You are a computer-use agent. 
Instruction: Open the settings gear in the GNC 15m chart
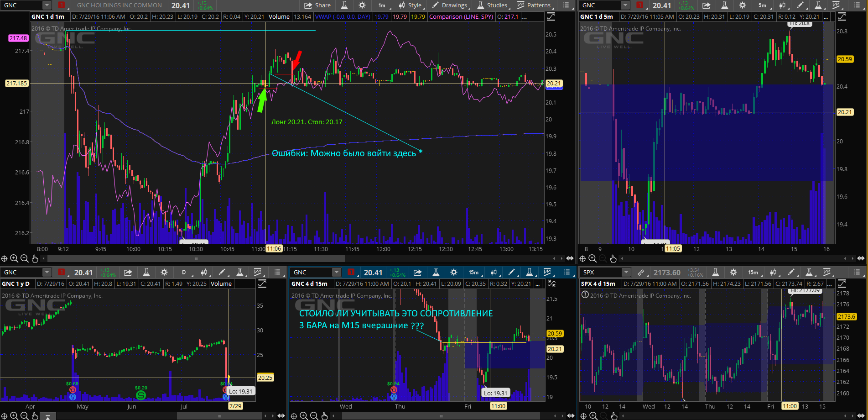[x=454, y=272]
